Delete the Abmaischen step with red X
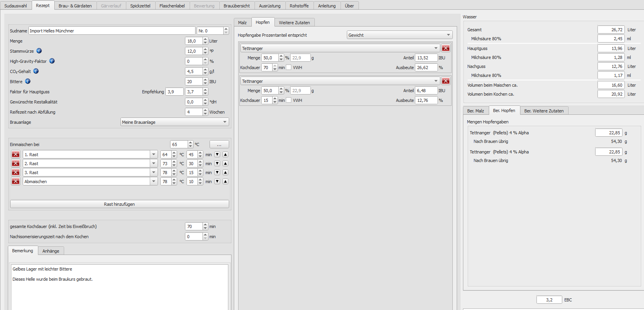Screen dimensions: 644x310 (x=16, y=182)
